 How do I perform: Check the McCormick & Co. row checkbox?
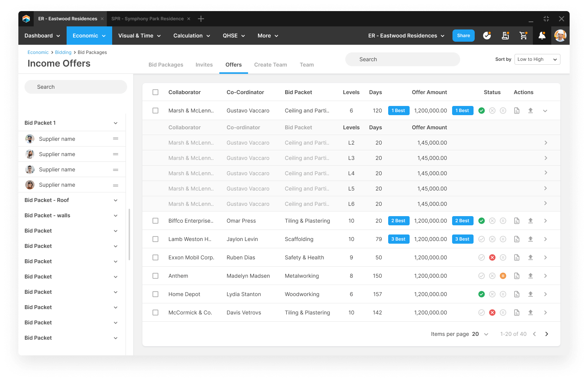pyautogui.click(x=155, y=313)
